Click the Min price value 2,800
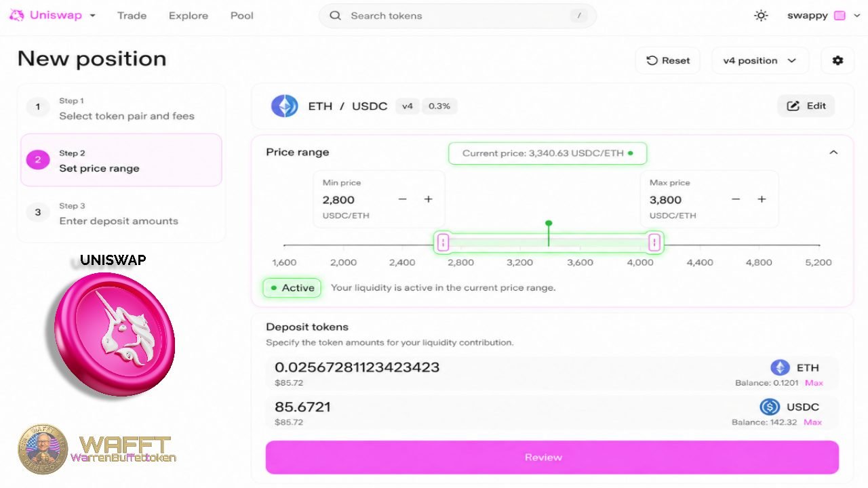The height and width of the screenshot is (488, 868). [338, 200]
